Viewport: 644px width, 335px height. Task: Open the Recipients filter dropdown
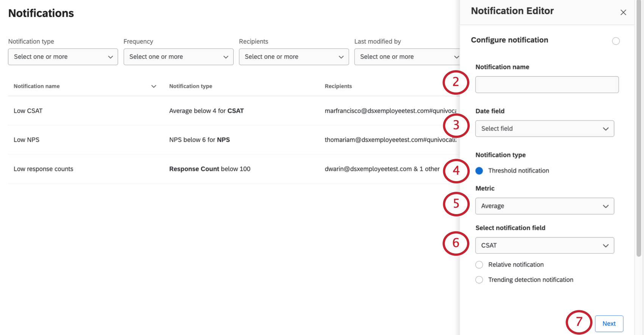coord(294,57)
